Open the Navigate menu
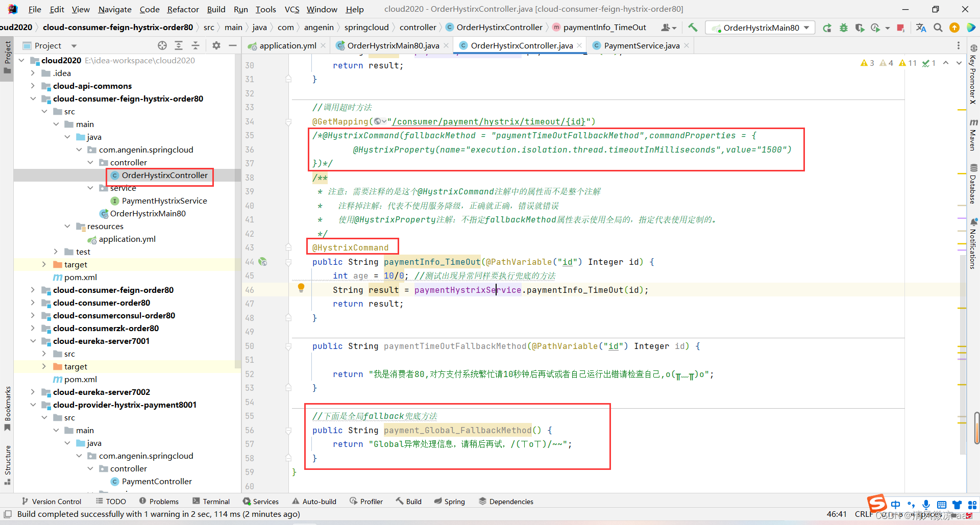The width and height of the screenshot is (980, 525). click(115, 9)
